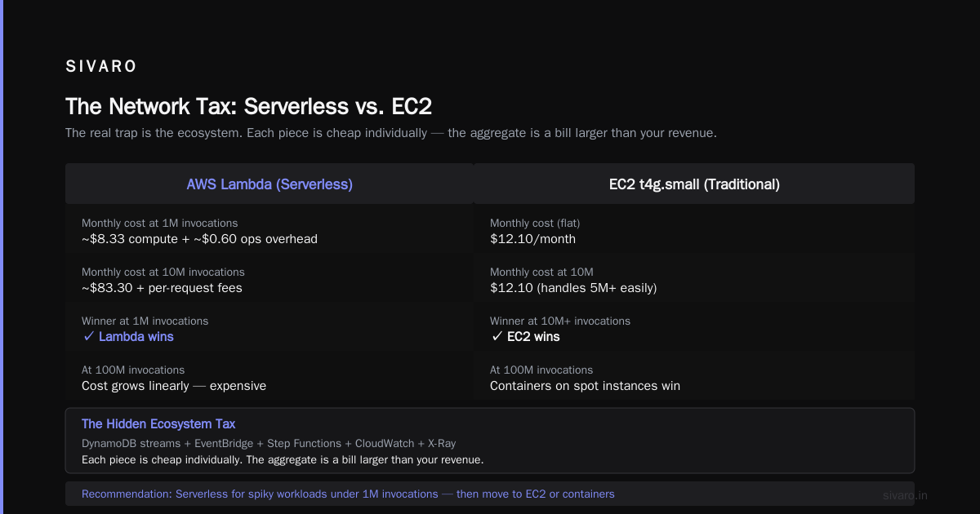Select the ~$8.33 compute cost cell
The width and height of the screenshot is (980, 514).
click(x=199, y=239)
